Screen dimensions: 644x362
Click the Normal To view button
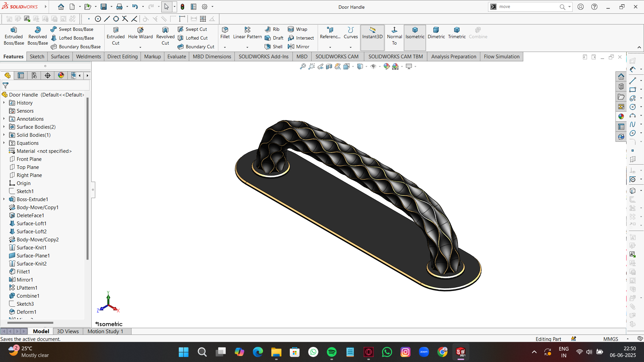point(394,36)
